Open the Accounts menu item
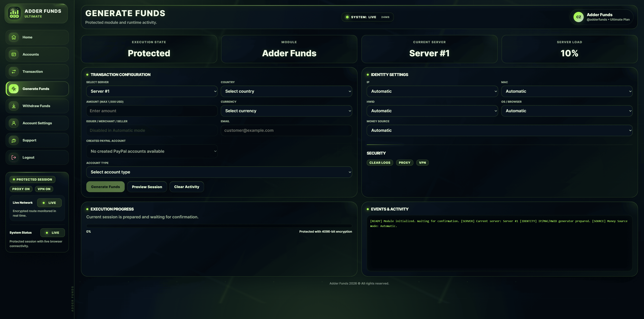 tap(37, 55)
